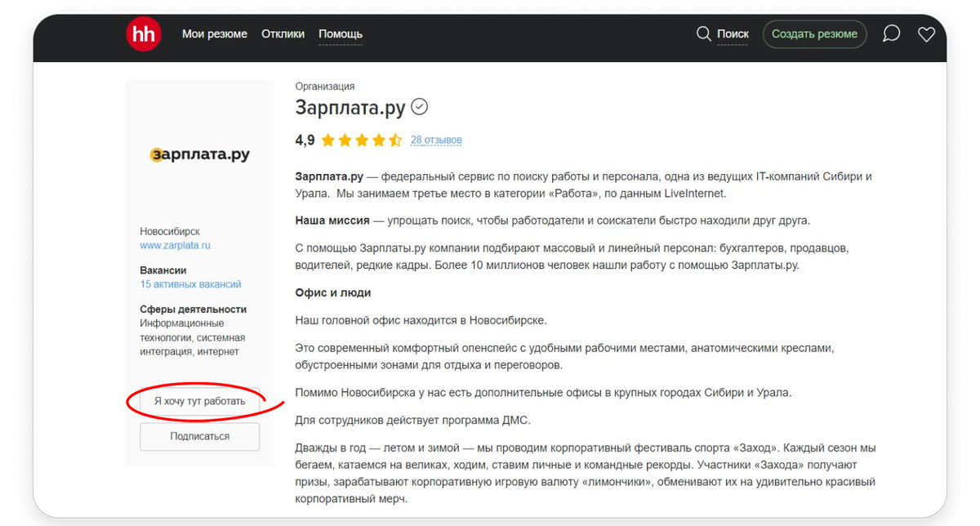The height and width of the screenshot is (526, 980).
Task: Click Создать резюме button
Action: 814,33
